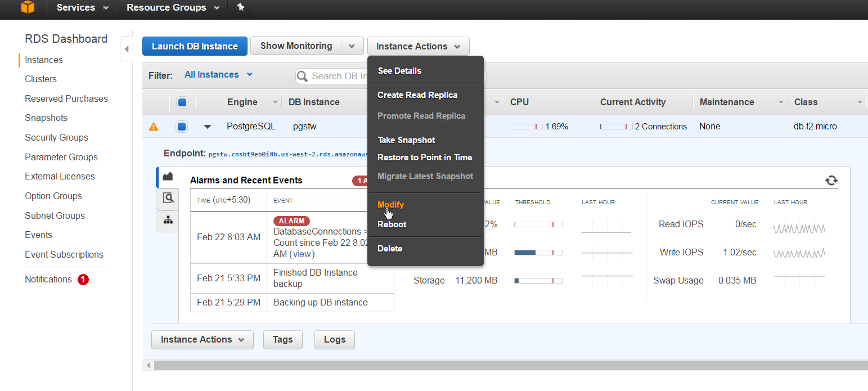
Task: Close the top Instance Actions dropdown
Action: pos(419,46)
